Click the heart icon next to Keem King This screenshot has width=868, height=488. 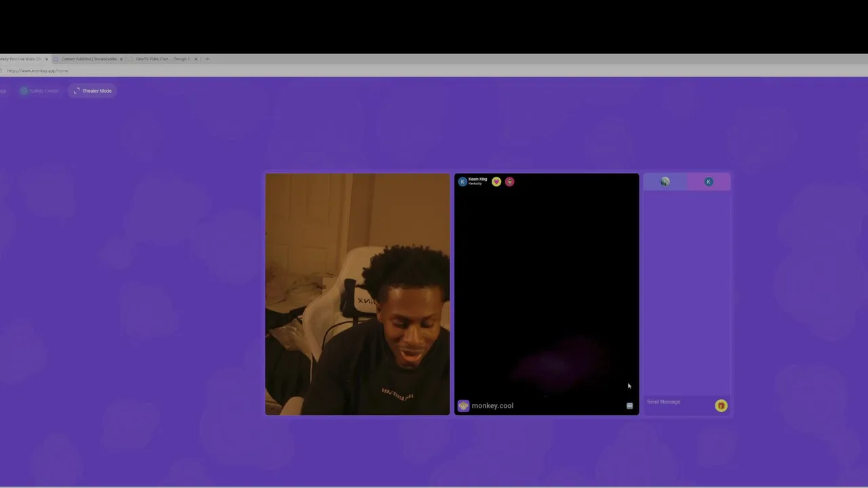click(496, 182)
